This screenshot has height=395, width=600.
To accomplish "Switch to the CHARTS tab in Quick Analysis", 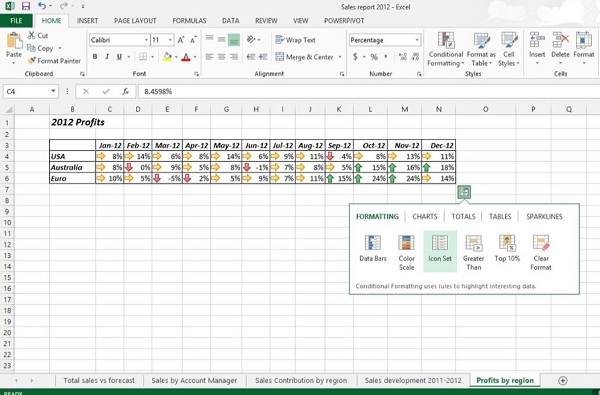I will [x=425, y=216].
